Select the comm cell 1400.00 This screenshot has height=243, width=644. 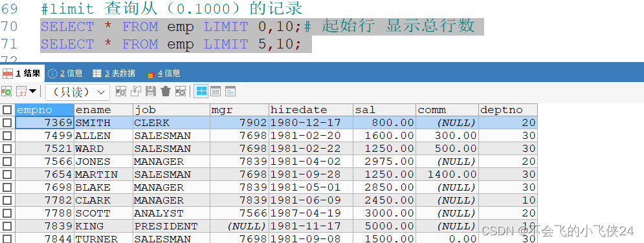point(447,174)
